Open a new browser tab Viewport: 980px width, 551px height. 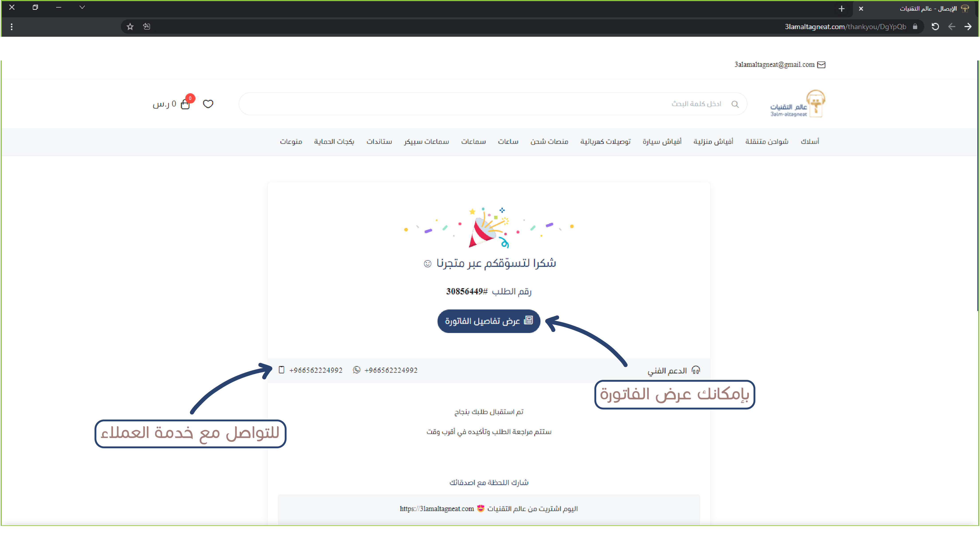(842, 9)
